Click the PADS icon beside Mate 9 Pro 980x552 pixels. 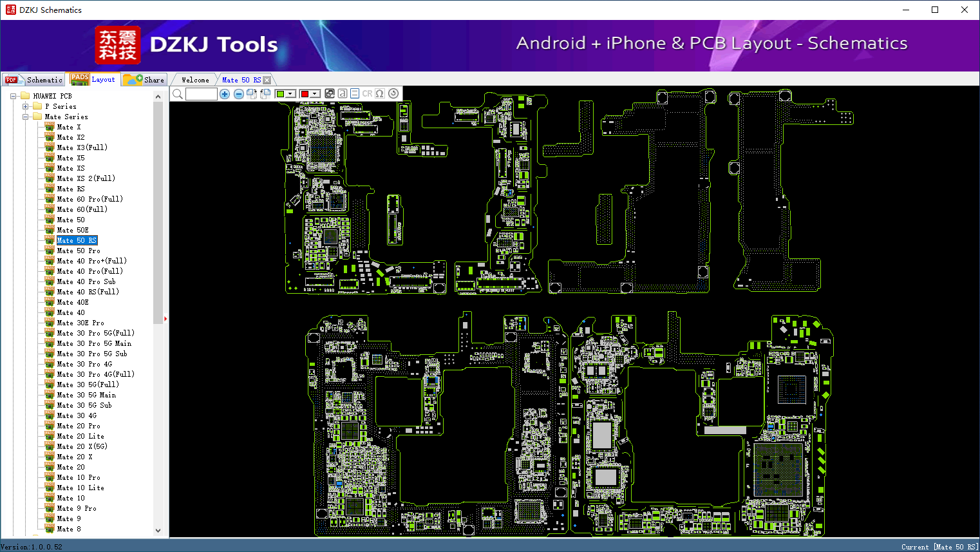[50, 508]
